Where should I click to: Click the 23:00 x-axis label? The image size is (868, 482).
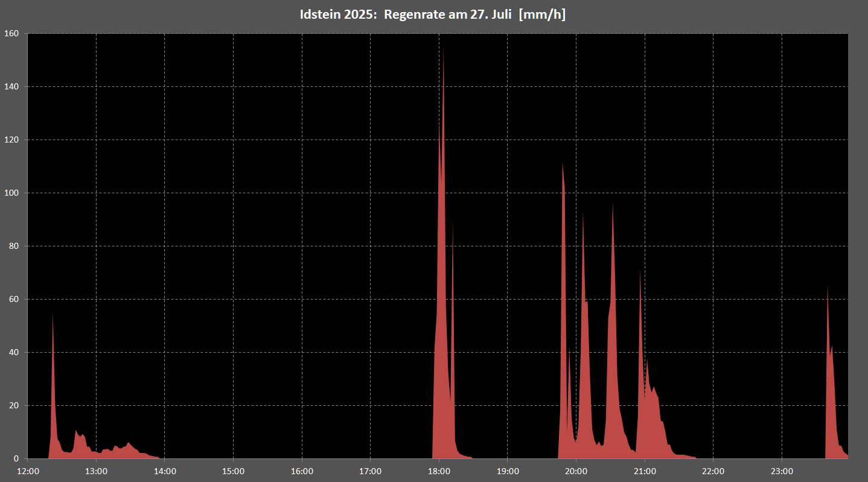tap(782, 471)
